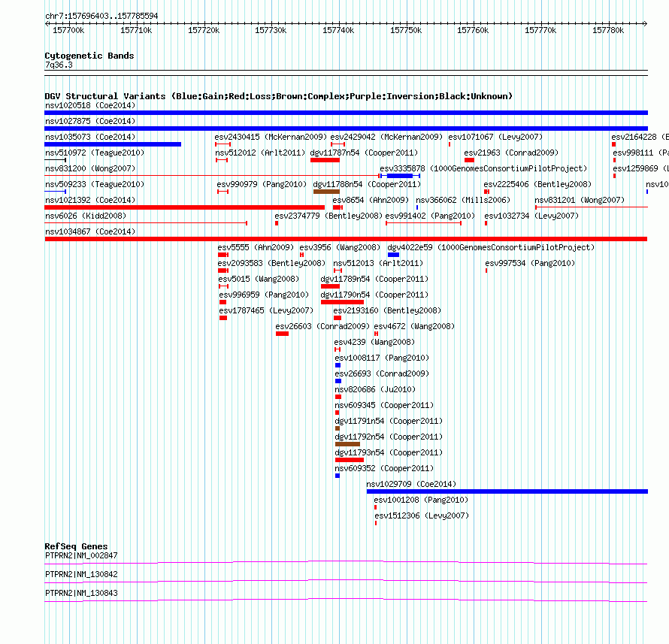669x644 pixels.
Task: Click the dgv11789n54 (Cooper2011) label
Action: [374, 279]
